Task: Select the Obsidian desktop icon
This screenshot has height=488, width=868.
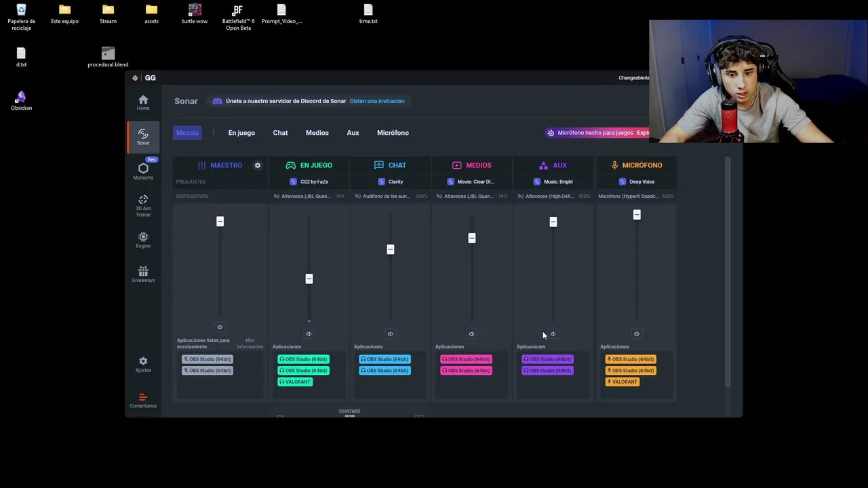Action: [21, 100]
